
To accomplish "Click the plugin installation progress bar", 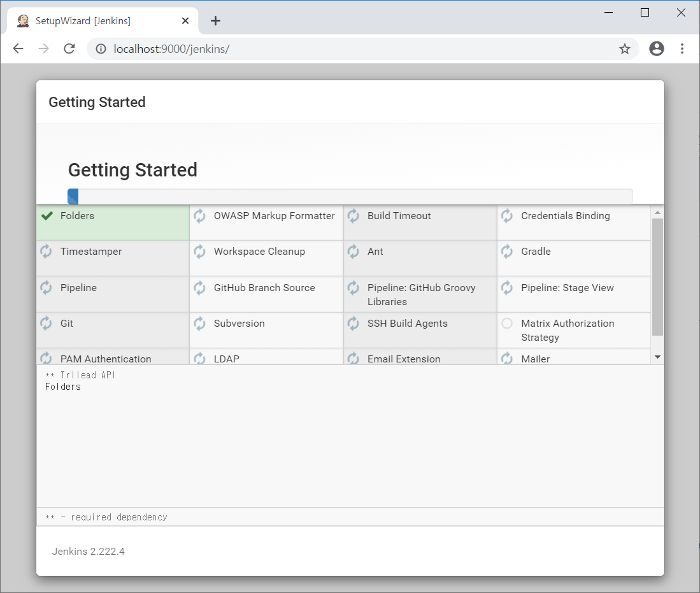I will (350, 196).
